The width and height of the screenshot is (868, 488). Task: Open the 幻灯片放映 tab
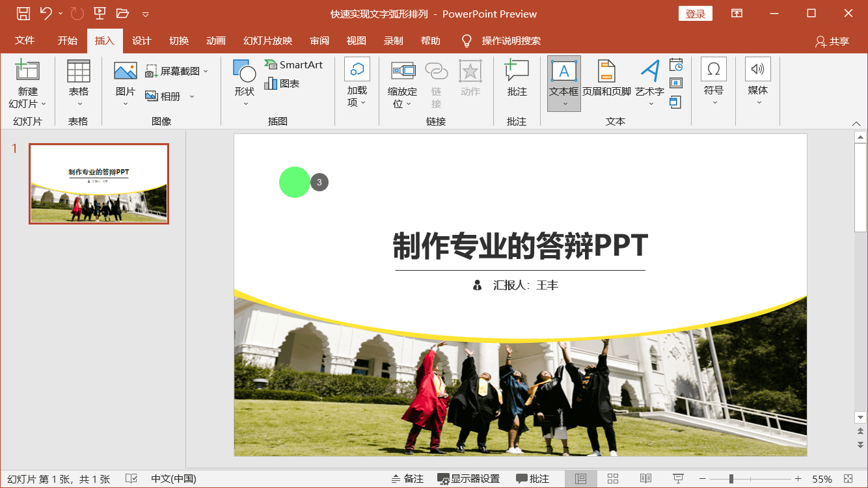[267, 40]
